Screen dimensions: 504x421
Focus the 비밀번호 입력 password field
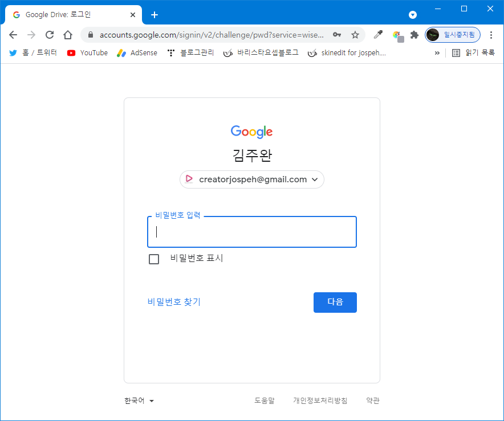point(252,232)
